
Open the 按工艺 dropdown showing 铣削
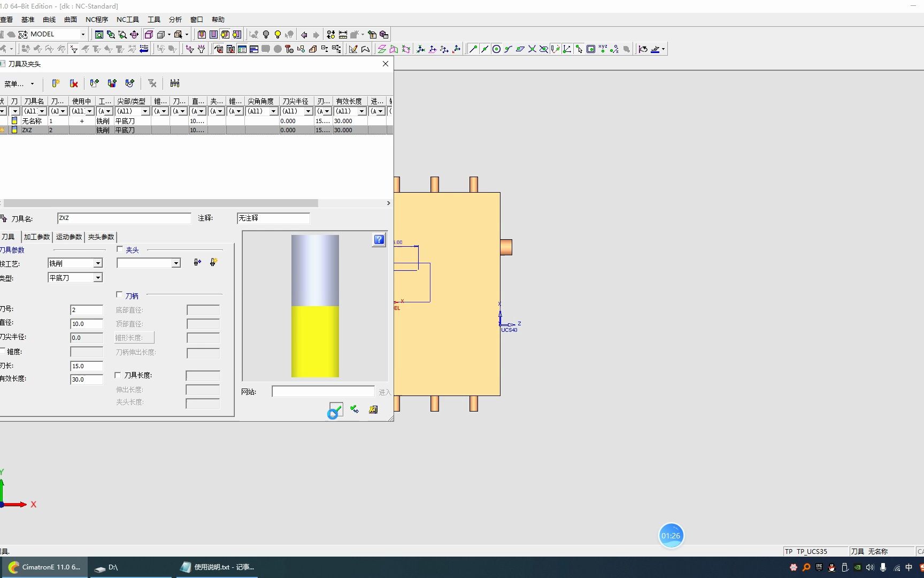[x=98, y=263]
